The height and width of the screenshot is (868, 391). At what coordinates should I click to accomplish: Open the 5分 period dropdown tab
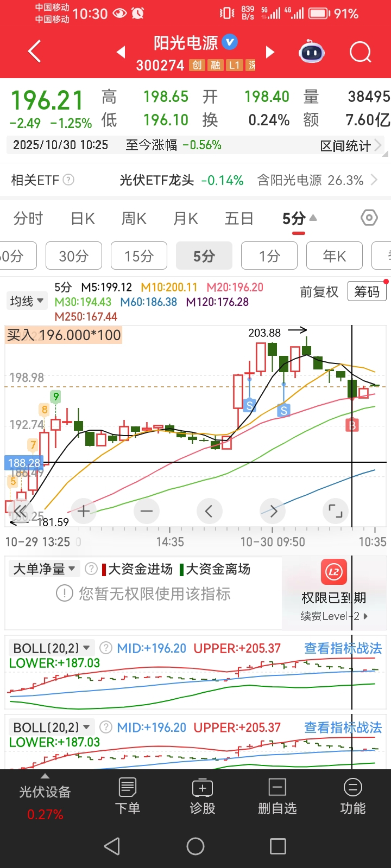299,219
